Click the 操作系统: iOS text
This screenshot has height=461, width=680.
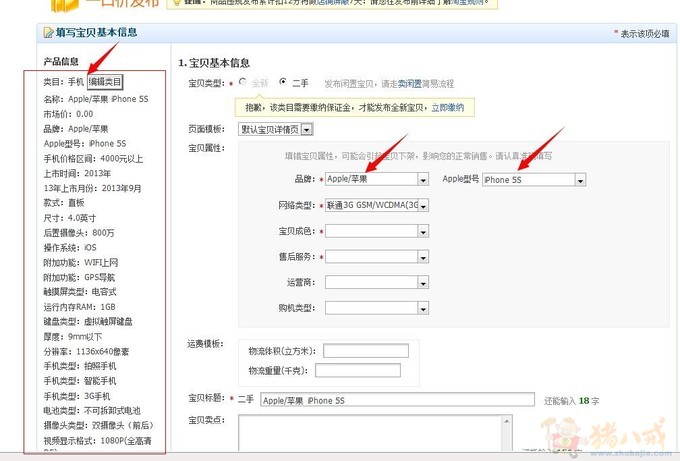click(70, 248)
